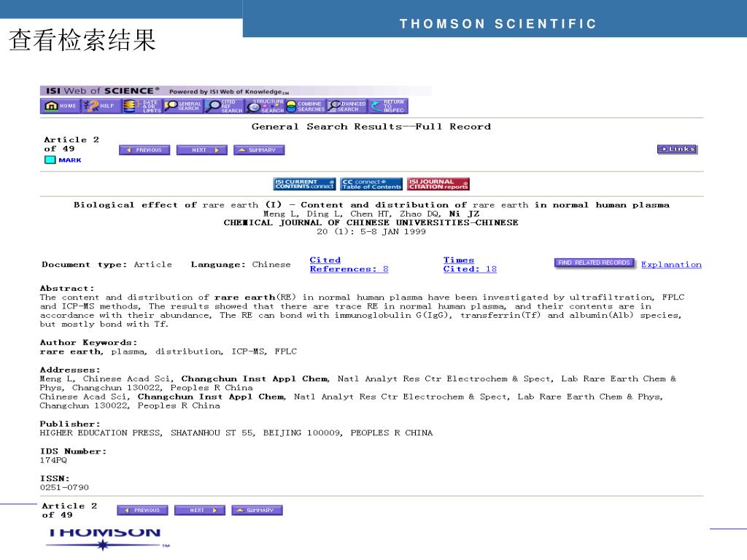Click the top Previous article button
This screenshot has height=560, width=747.
click(144, 150)
